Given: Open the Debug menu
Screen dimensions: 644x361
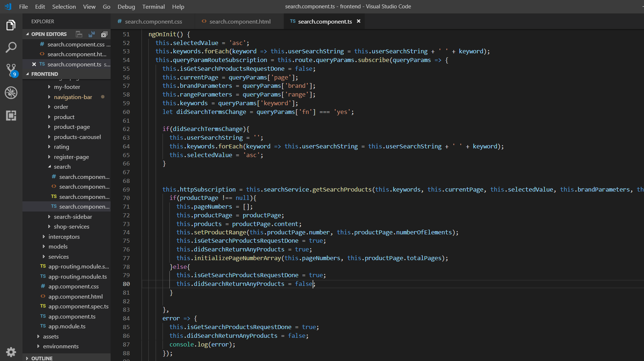Looking at the screenshot, I should [126, 7].
